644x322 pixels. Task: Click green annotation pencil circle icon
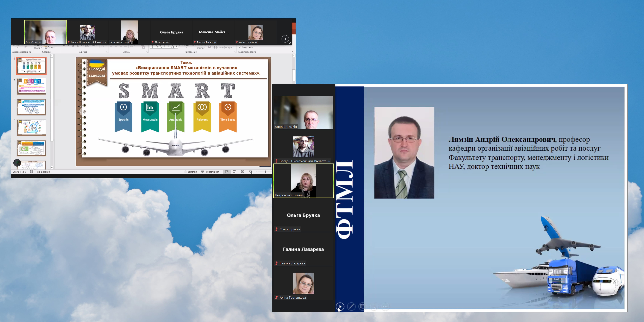tap(17, 163)
